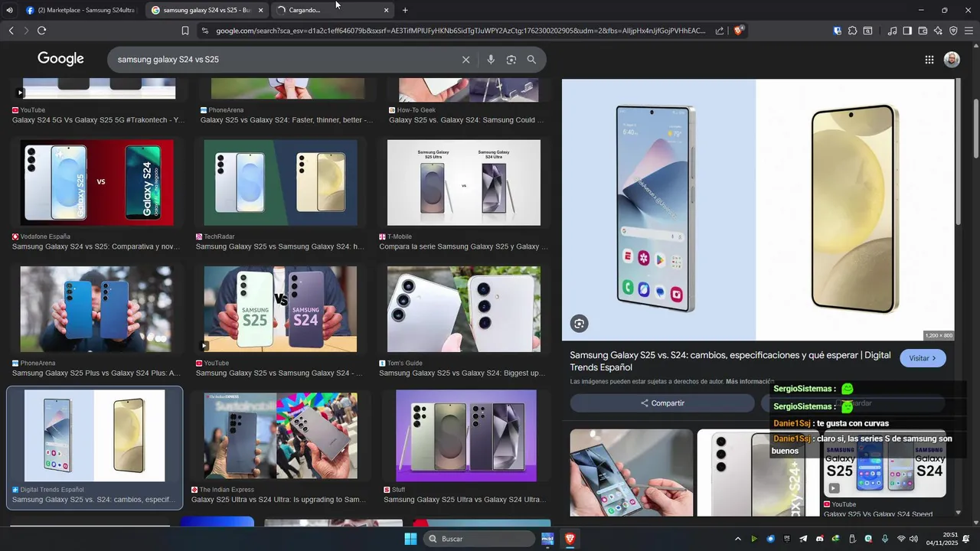The height and width of the screenshot is (551, 980).
Task: Toggle the browser sidebar panel
Action: click(x=907, y=31)
